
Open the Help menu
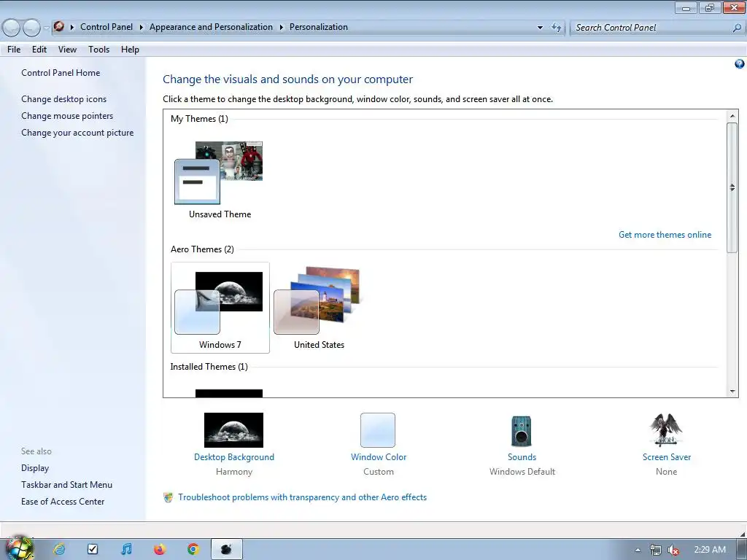tap(130, 50)
